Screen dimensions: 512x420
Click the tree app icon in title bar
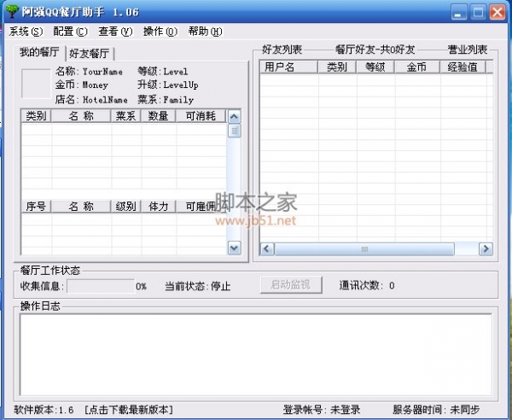(13, 11)
